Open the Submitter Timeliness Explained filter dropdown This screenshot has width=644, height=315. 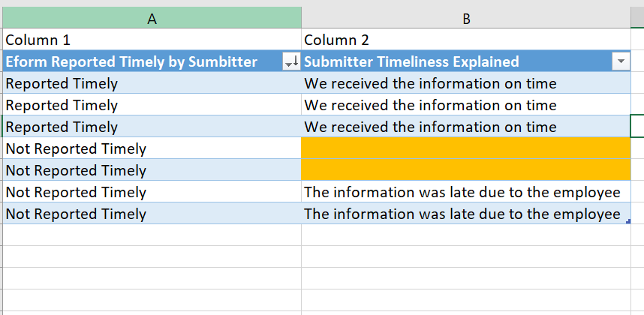pos(621,61)
